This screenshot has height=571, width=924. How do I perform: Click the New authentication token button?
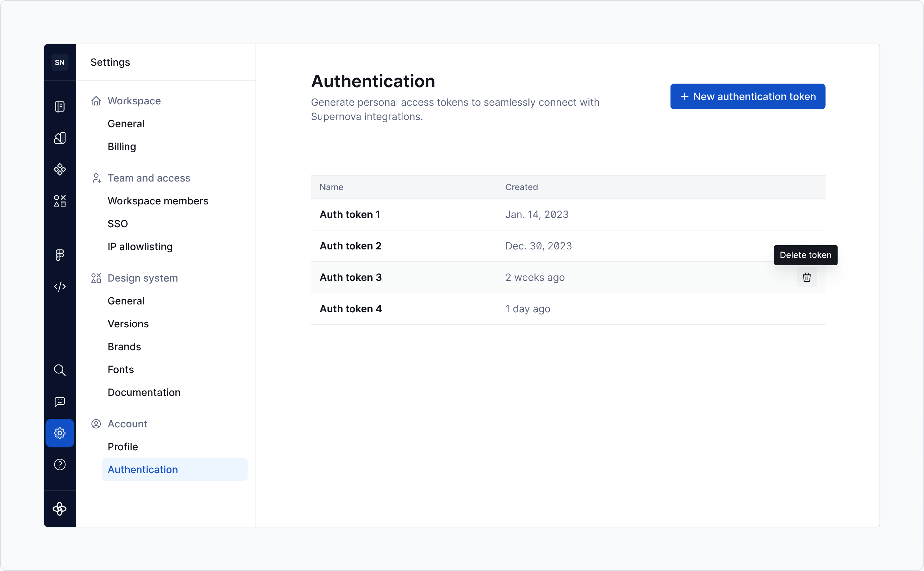coord(747,96)
